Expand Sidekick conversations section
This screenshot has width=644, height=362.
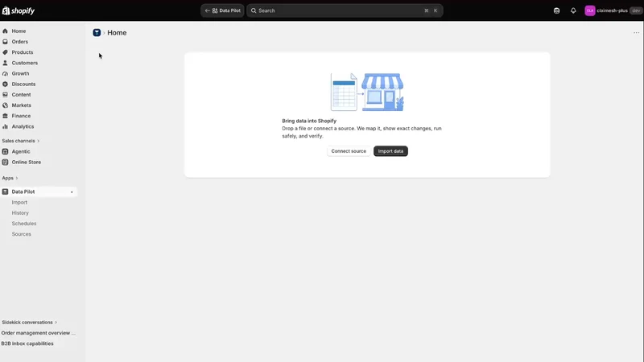click(x=30, y=323)
